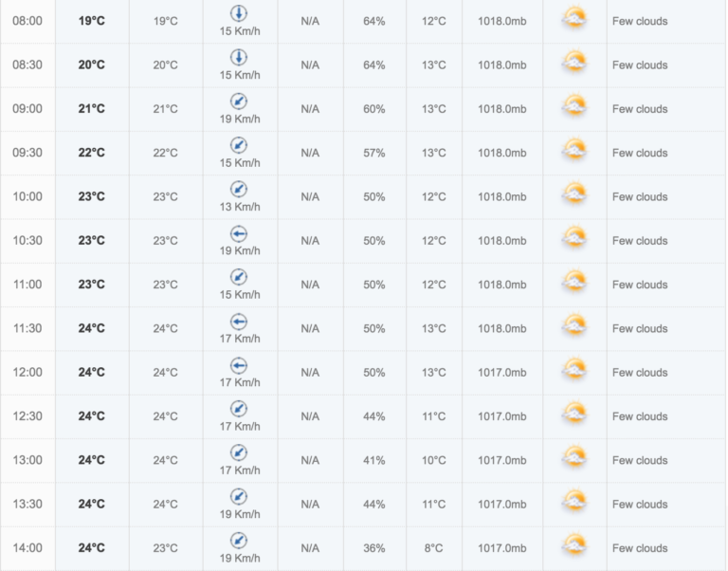Viewport: 728px width, 571px height.
Task: Click the 13 Km/h wind speed label
Action: (x=240, y=207)
